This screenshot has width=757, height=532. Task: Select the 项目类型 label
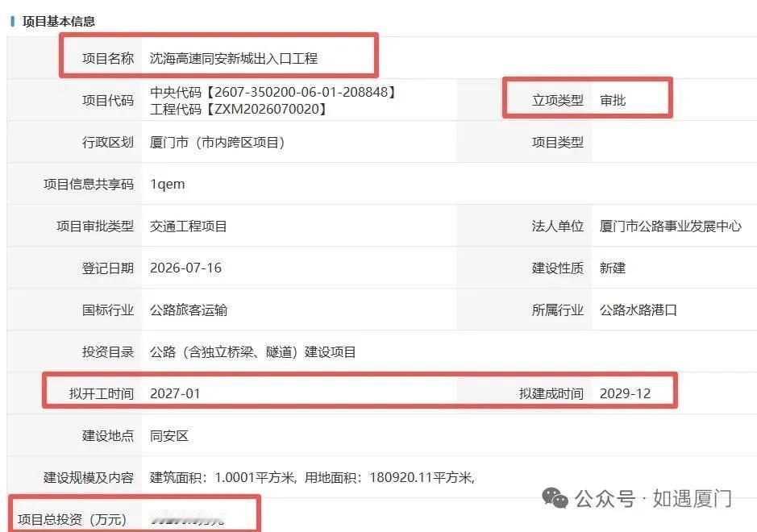pos(558,143)
